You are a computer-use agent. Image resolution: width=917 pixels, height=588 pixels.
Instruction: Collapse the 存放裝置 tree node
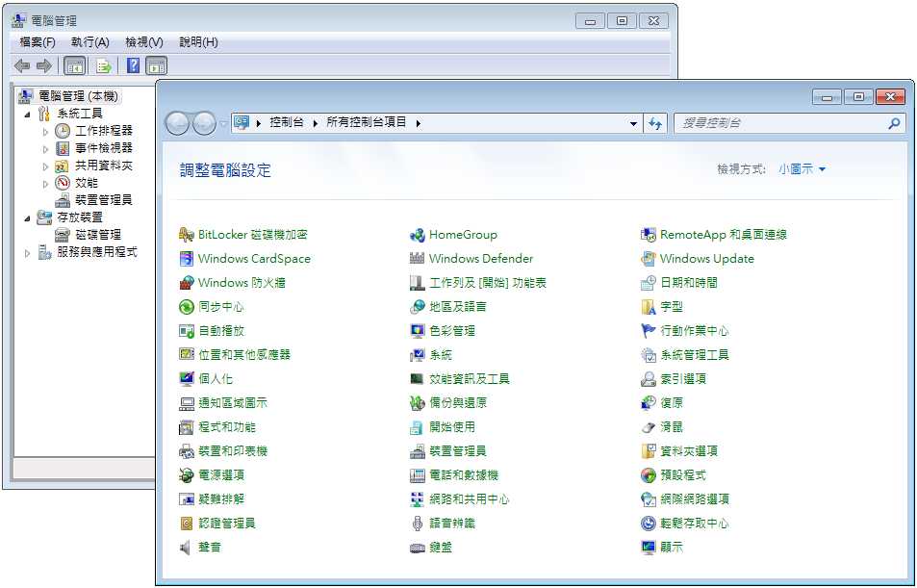tap(28, 218)
